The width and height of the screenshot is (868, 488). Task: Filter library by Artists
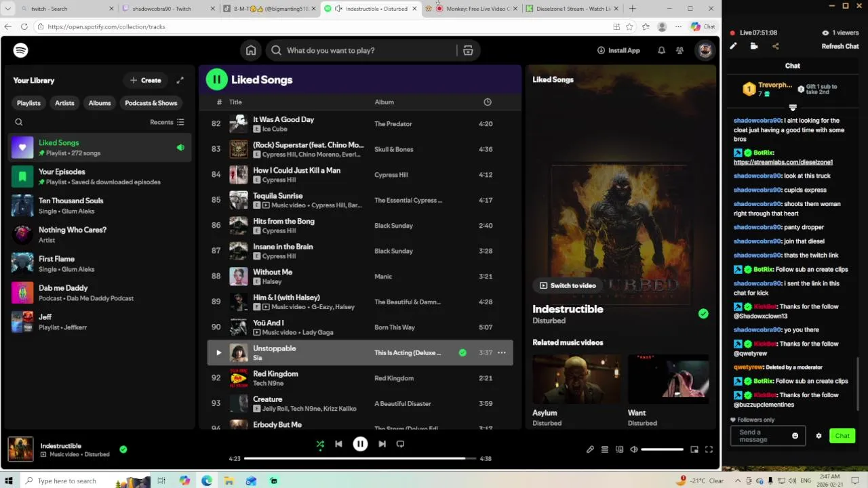(64, 103)
